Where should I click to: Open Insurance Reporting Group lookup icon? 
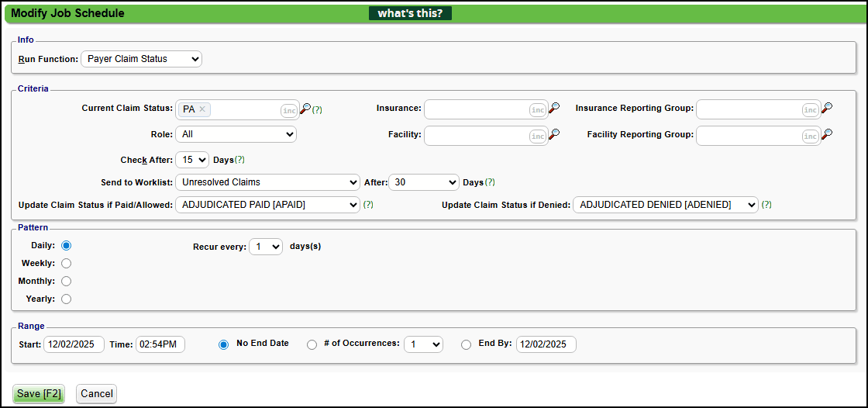coord(827,109)
